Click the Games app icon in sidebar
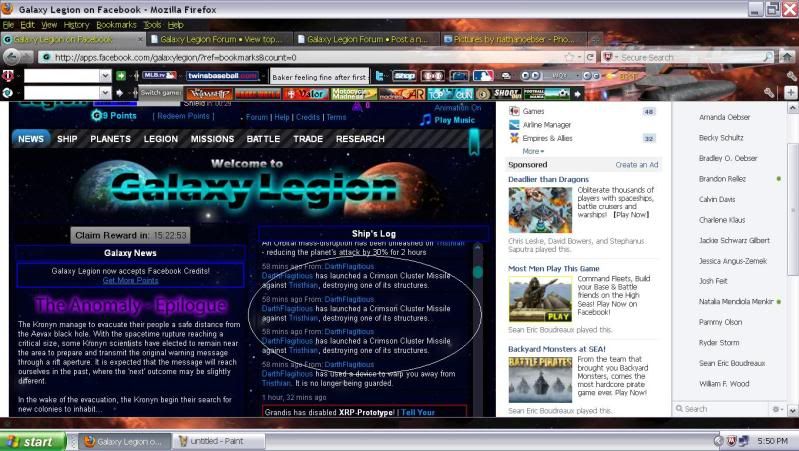 point(514,111)
